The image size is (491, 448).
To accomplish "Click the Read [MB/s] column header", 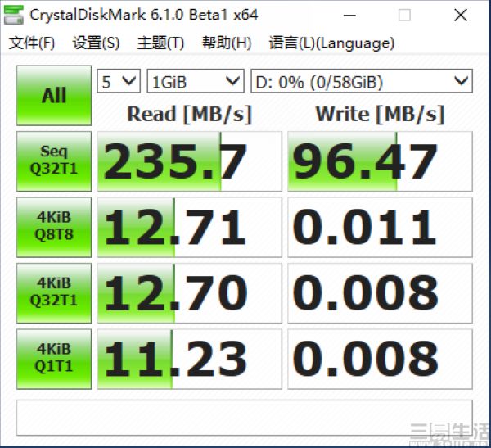I will tap(190, 114).
